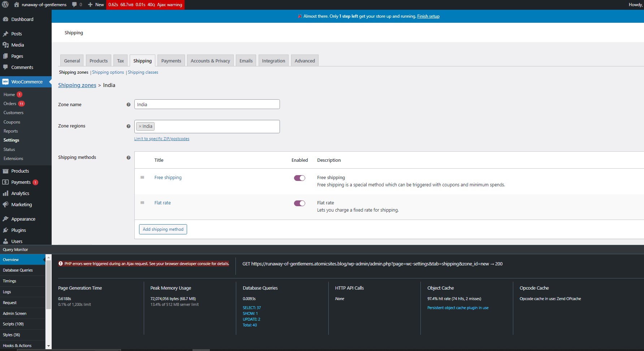Open Shipping classes subsection link
The width and height of the screenshot is (644, 351).
tap(143, 72)
